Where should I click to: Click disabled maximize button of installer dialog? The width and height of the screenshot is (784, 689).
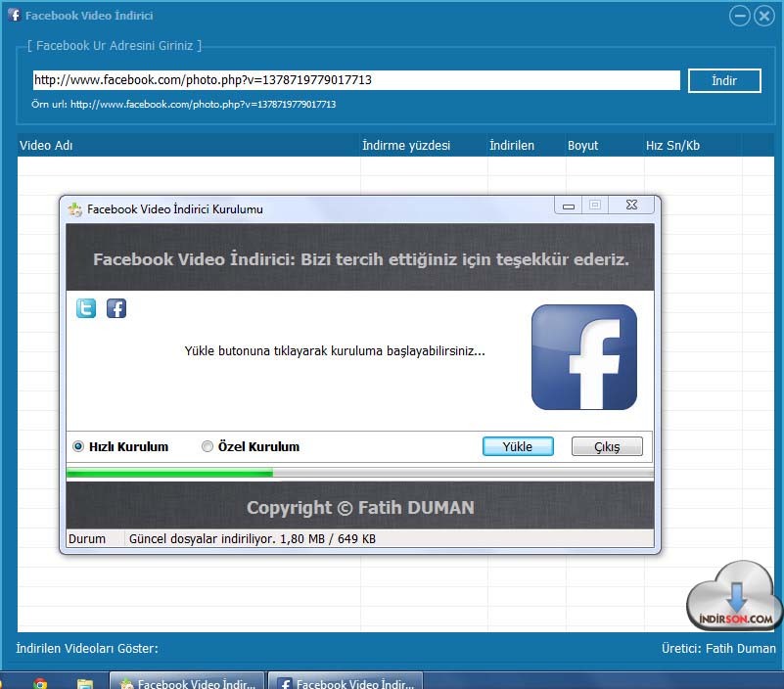coord(595,205)
